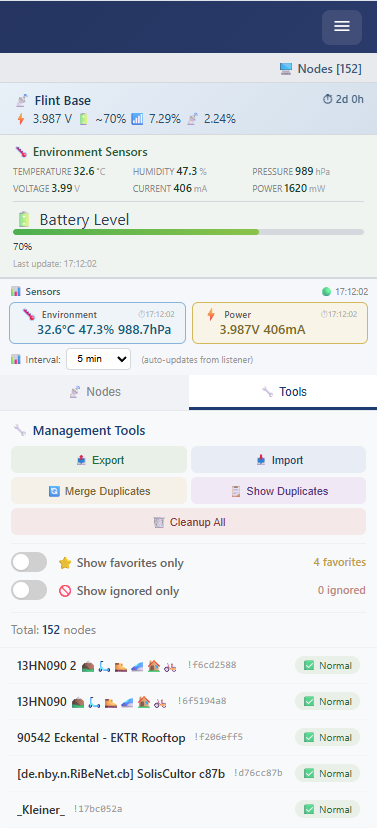This screenshot has width=377, height=828.
Task: Click node ID !f6cd2588
Action: 212,665
